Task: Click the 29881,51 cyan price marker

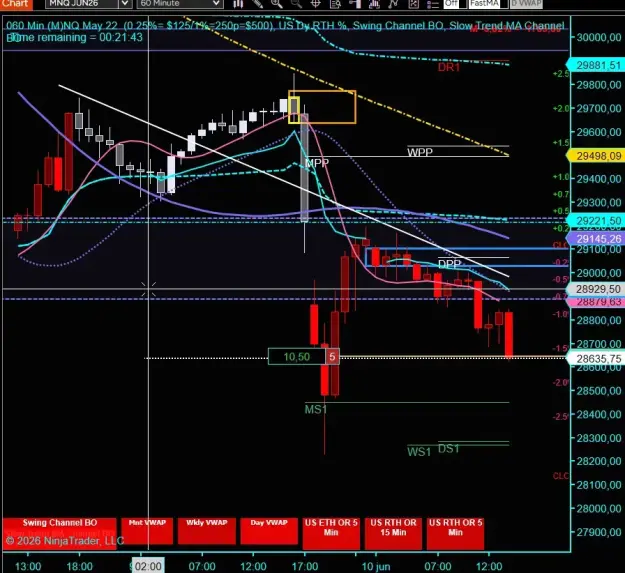Action: (596, 65)
